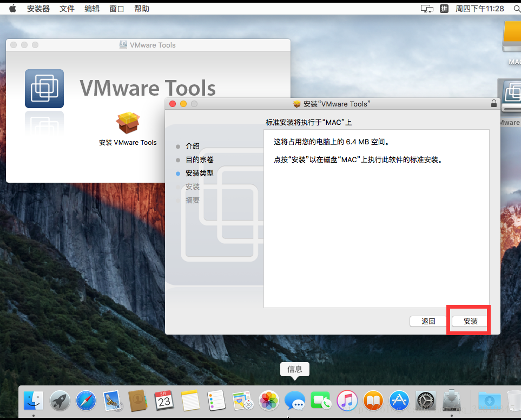Open Notes from the Dock
Viewport: 521px width, 420px height.
pos(190,401)
